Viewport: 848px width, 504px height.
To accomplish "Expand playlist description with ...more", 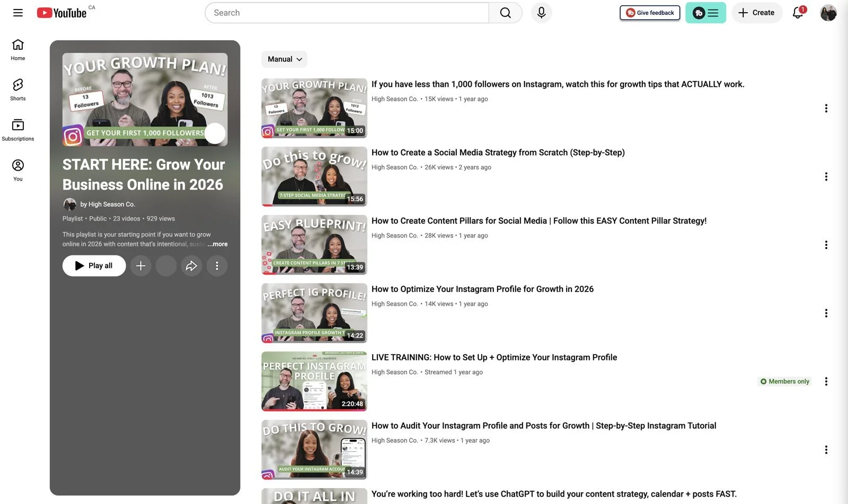I will (217, 244).
